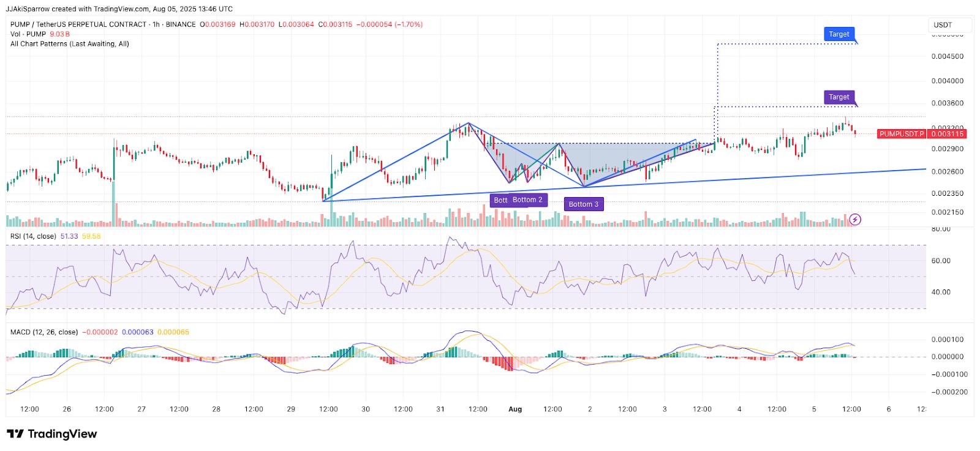Click the 0.004000 price axis label
This screenshot has height=451, width=980.
pyautogui.click(x=947, y=81)
